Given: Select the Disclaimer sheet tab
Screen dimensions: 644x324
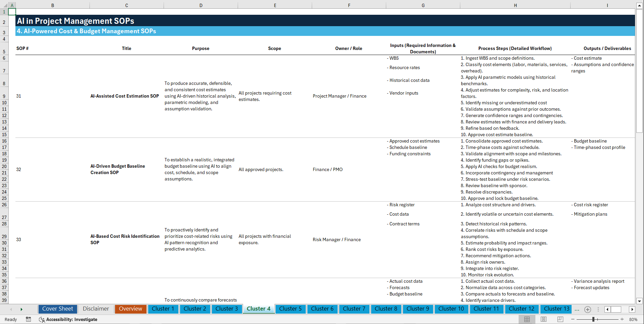Looking at the screenshot, I should tap(96, 309).
